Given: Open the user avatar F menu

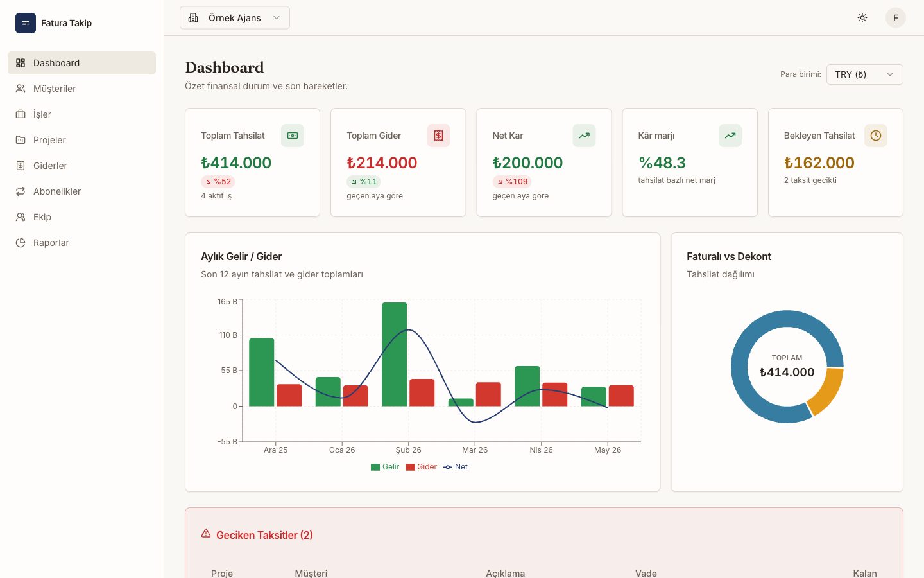Looking at the screenshot, I should [x=896, y=18].
